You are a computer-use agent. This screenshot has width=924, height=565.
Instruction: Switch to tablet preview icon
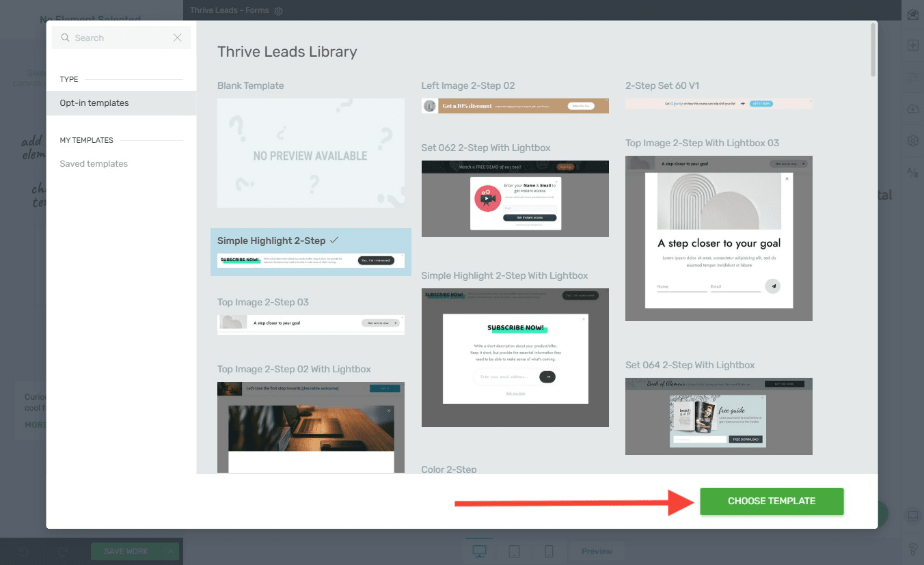[x=515, y=551]
